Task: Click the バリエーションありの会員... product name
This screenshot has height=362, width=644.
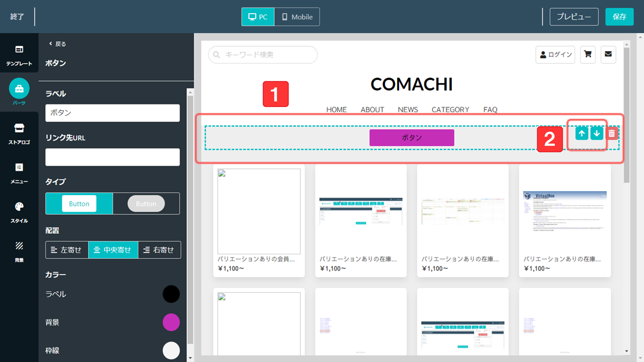Action: (257, 259)
